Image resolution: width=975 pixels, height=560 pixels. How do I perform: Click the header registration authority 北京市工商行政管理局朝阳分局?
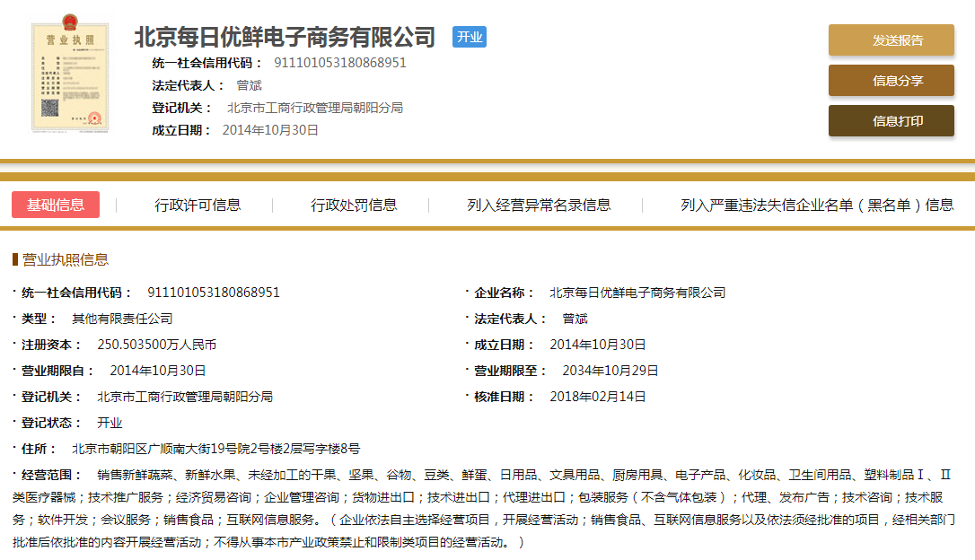coord(314,108)
